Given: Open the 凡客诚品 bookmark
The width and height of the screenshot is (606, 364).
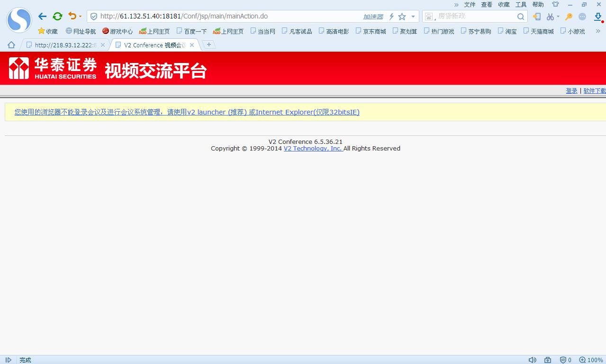Looking at the screenshot, I should (x=297, y=31).
